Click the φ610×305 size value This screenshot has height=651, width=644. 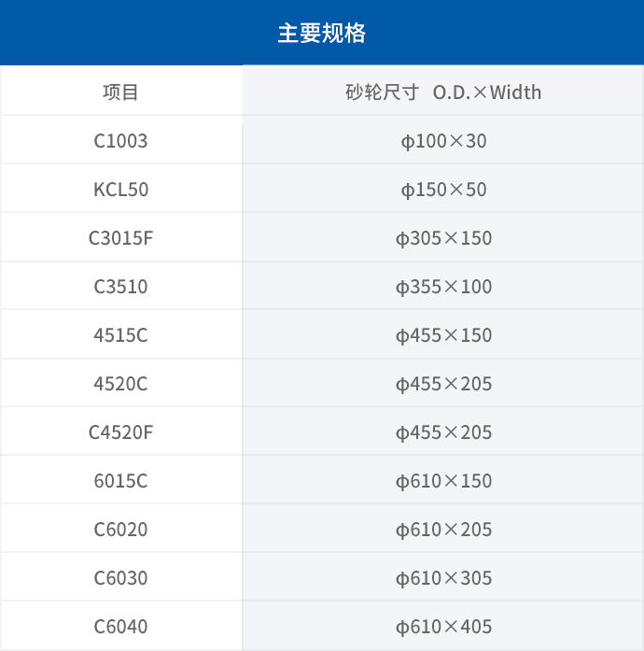coord(443,579)
